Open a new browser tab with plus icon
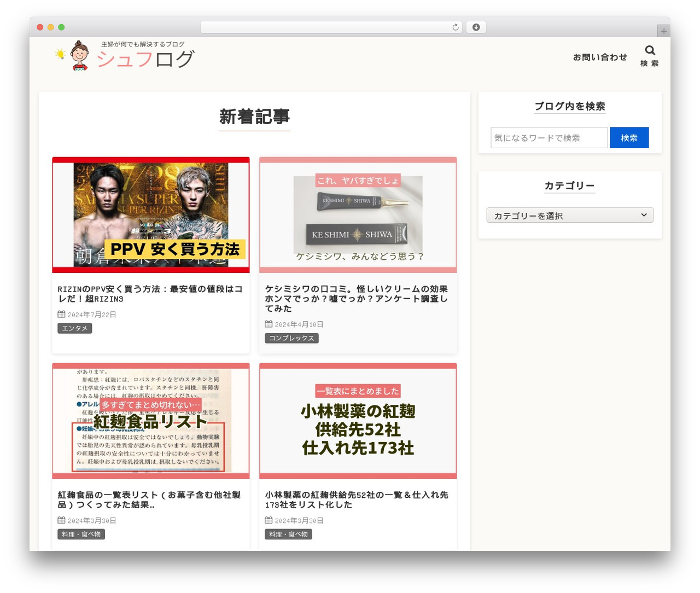Image resolution: width=700 pixels, height=593 pixels. 663,31
